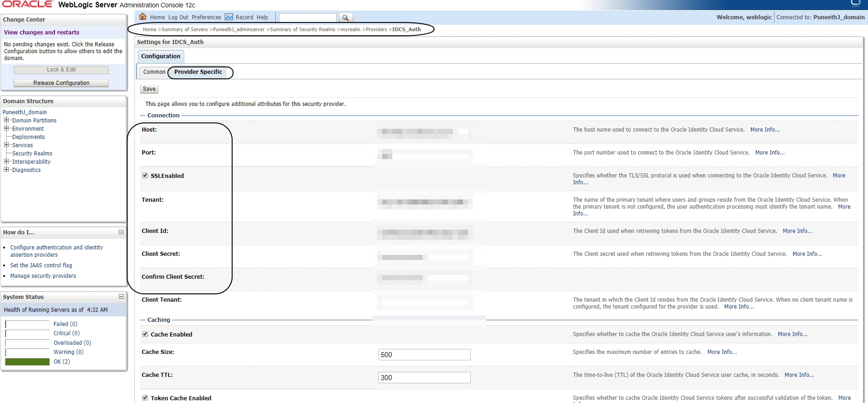
Task: Open myrealm breadcrumb link
Action: coord(351,29)
